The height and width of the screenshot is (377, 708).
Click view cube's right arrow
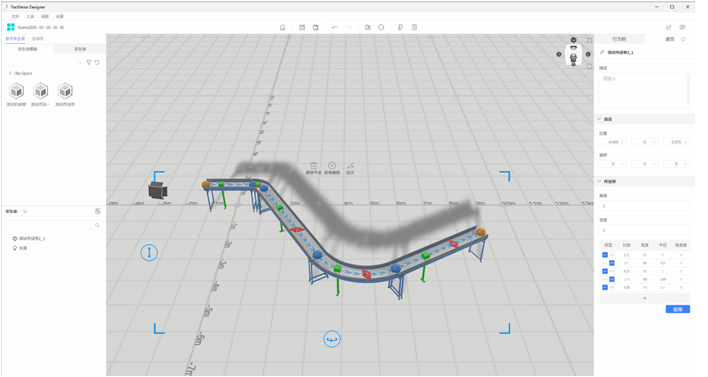click(588, 54)
